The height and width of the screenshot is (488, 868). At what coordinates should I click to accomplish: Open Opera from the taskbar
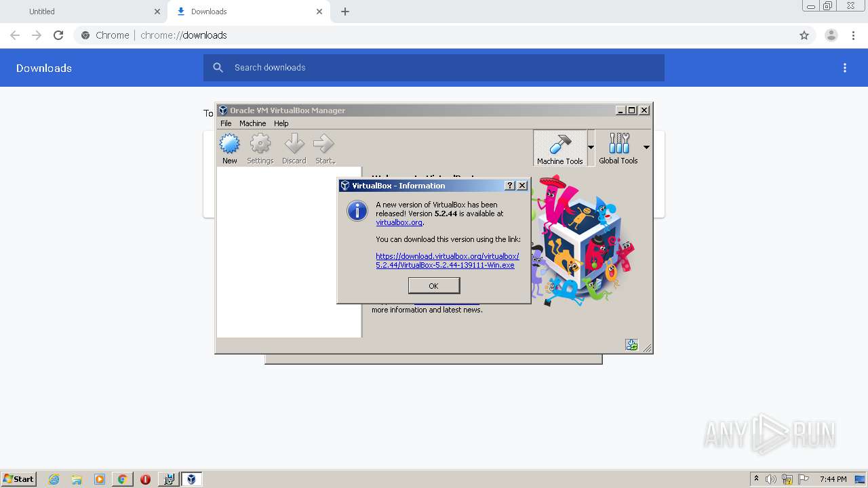click(x=145, y=479)
